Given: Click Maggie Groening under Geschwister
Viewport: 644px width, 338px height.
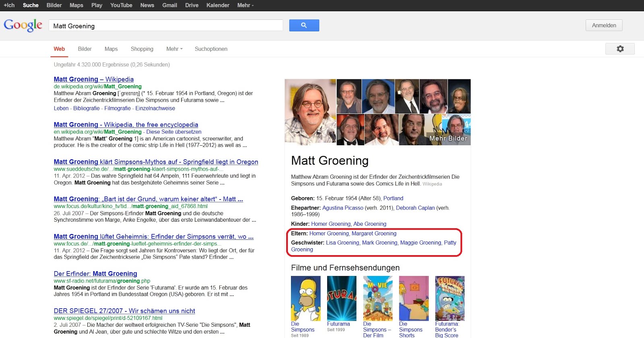Looking at the screenshot, I should [421, 243].
